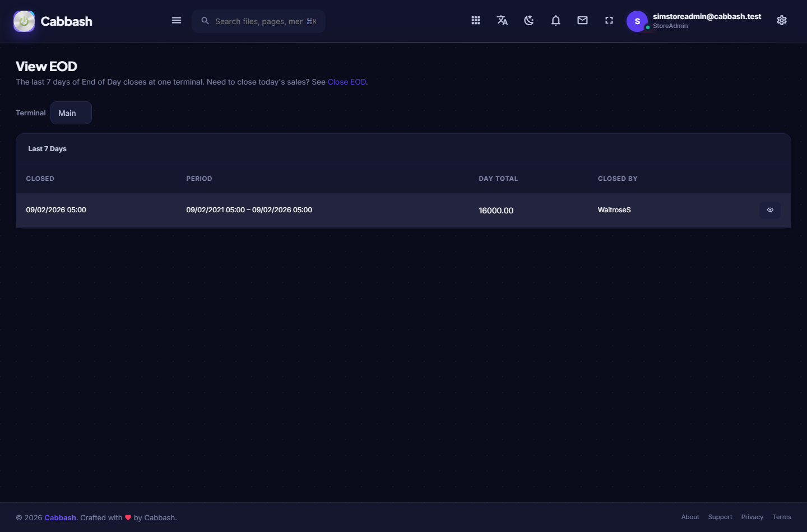The height and width of the screenshot is (532, 807).
Task: Follow the Close EOD link
Action: [x=347, y=82]
